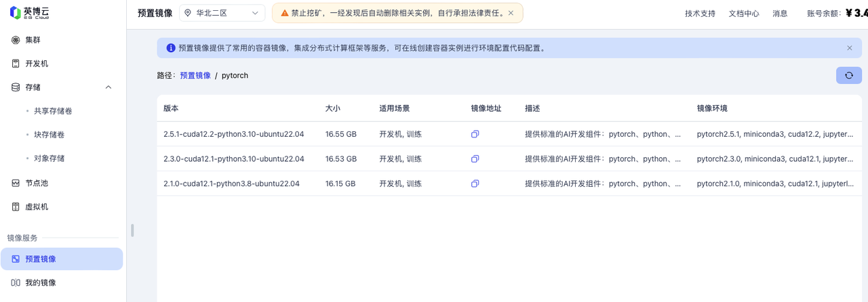The height and width of the screenshot is (302, 868).
Task: Click the 存储 storage icon in sidebar
Action: point(16,87)
